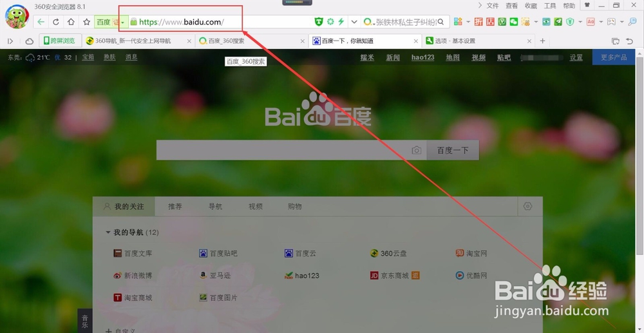Viewport: 644px width, 333px height.
Task: Open the sidebar toggle icon left of tabs
Action: (10, 41)
